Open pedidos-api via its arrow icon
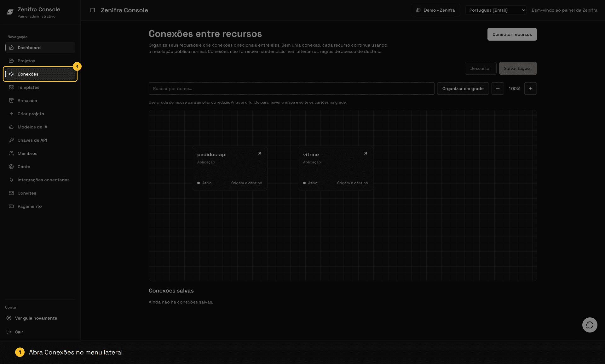The image size is (605, 364). point(260,153)
